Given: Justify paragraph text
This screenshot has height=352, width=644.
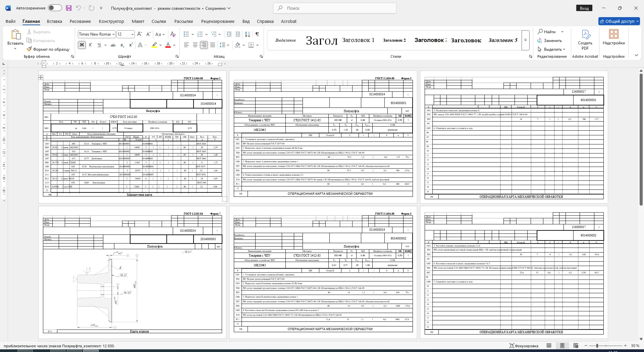Looking at the screenshot, I should click(213, 45).
